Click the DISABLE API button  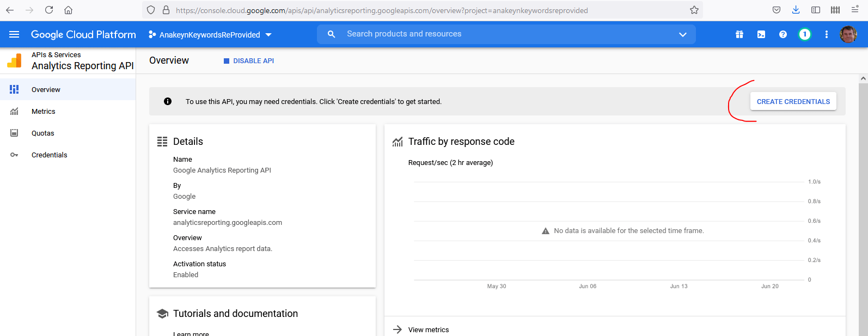point(249,61)
